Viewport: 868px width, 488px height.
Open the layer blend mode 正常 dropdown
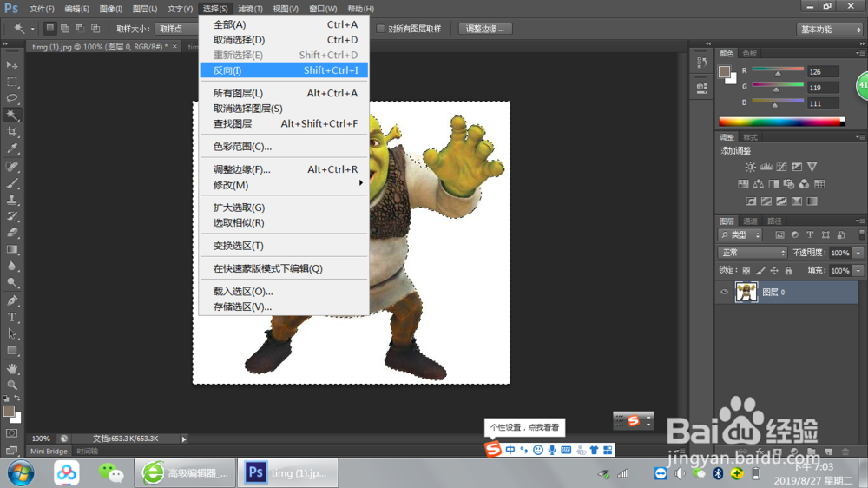click(753, 253)
